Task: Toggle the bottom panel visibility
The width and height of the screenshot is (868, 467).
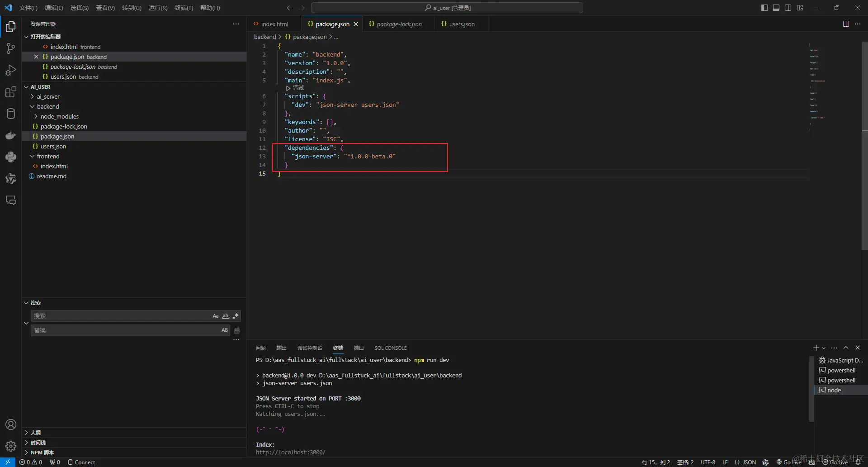Action: [x=776, y=8]
